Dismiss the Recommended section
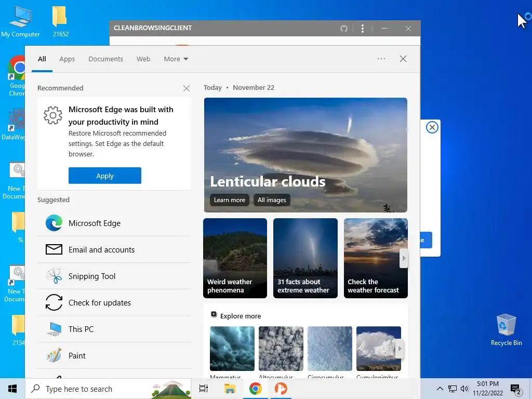The width and height of the screenshot is (532, 399). pyautogui.click(x=187, y=88)
